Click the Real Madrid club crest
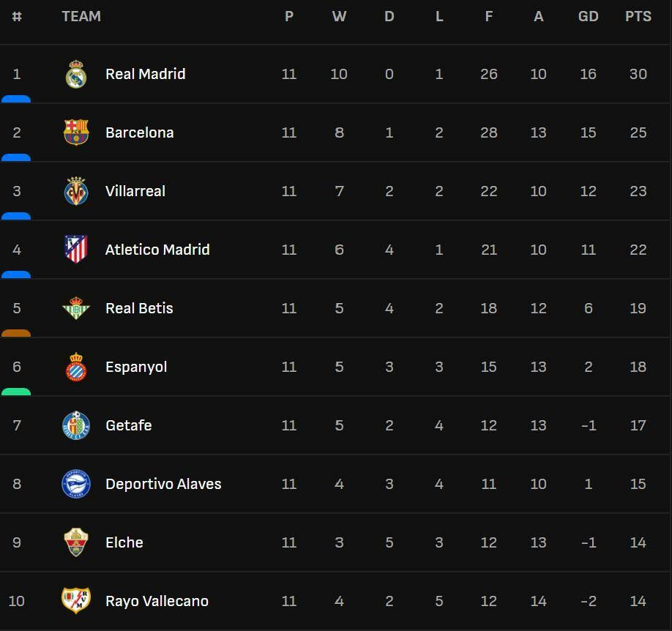This screenshot has width=672, height=631. coord(76,74)
